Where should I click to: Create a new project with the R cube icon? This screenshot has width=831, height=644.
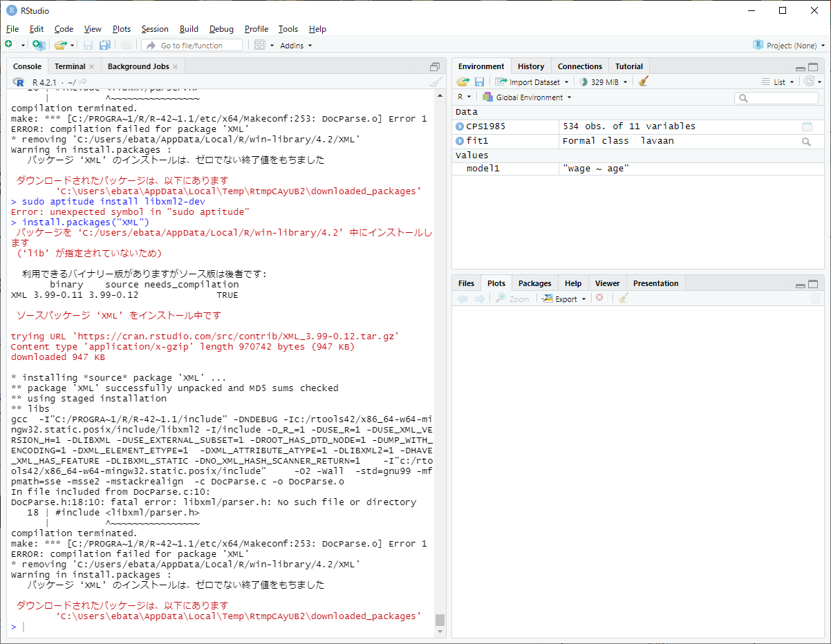[39, 45]
